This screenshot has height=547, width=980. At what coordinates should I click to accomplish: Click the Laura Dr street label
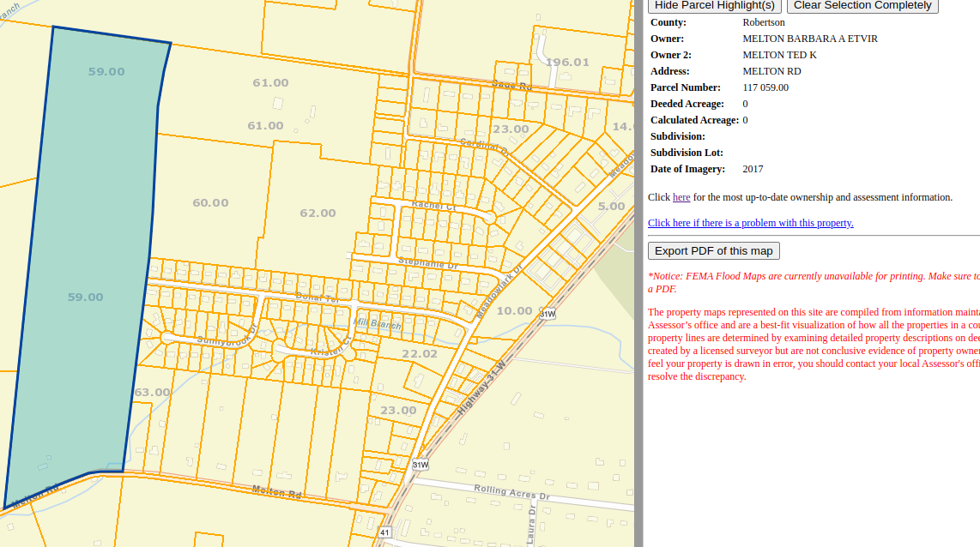(531, 526)
